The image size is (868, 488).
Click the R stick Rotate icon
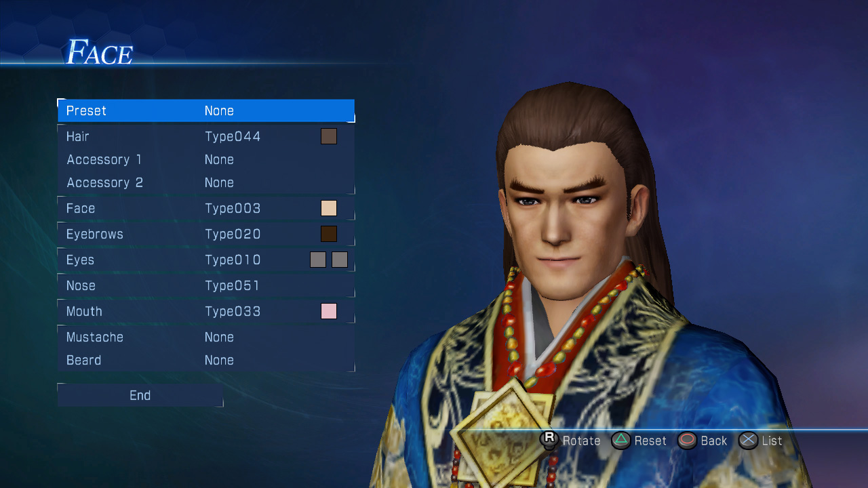point(549,440)
